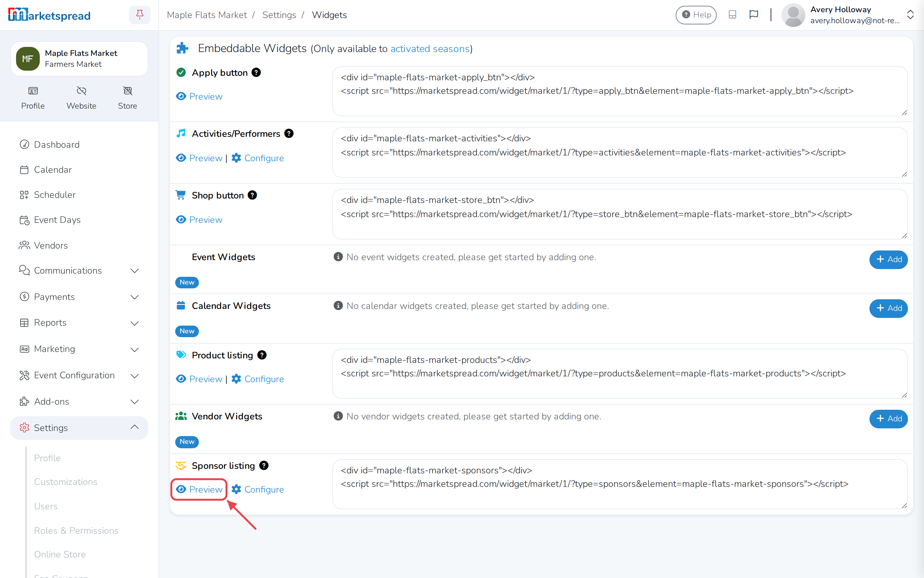
Task: Open Roles & Permissions under Settings
Action: click(x=76, y=530)
